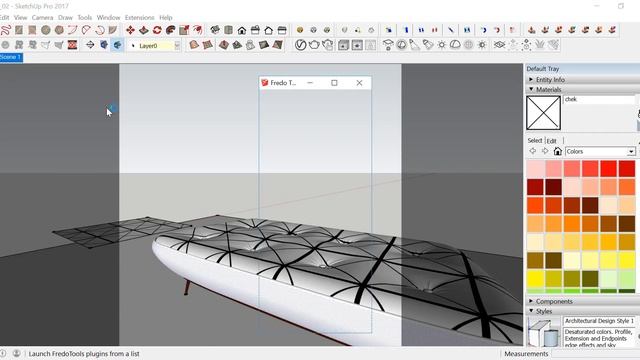
Task: Select the Move tool with red arrows
Action: tap(130, 30)
